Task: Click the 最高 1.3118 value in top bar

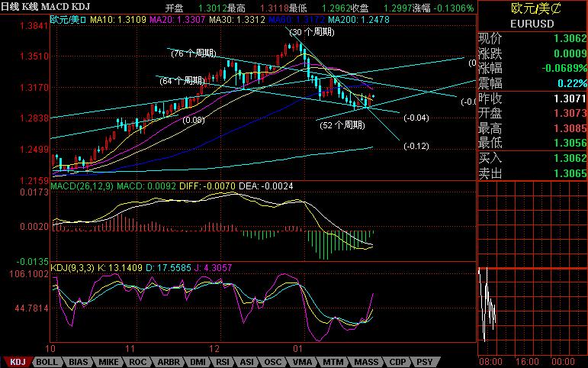Action: (258, 8)
